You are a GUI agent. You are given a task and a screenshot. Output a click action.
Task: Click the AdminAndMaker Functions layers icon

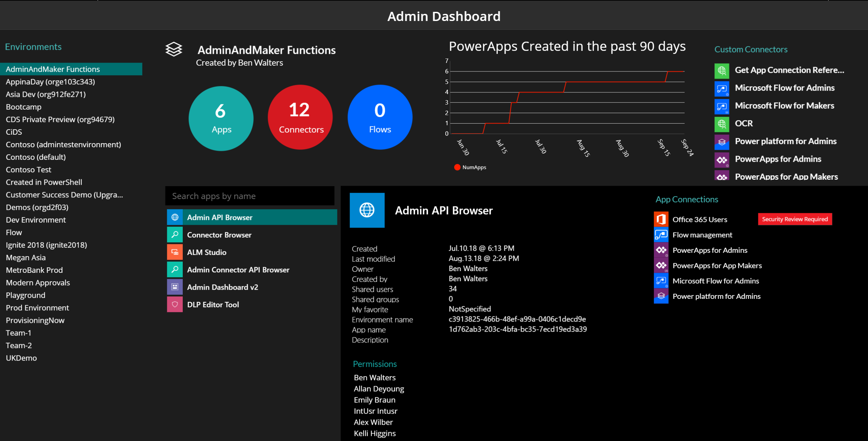174,49
